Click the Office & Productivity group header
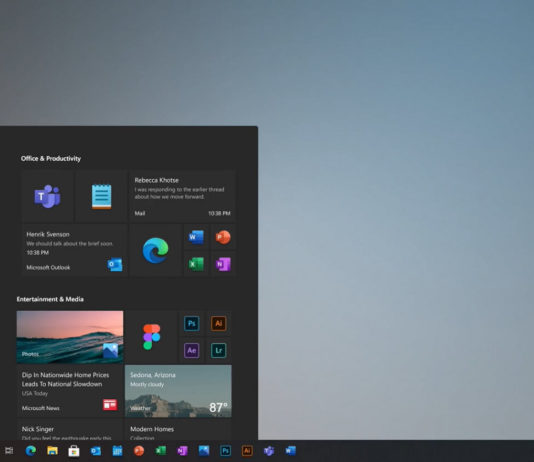534x462 pixels. point(51,158)
